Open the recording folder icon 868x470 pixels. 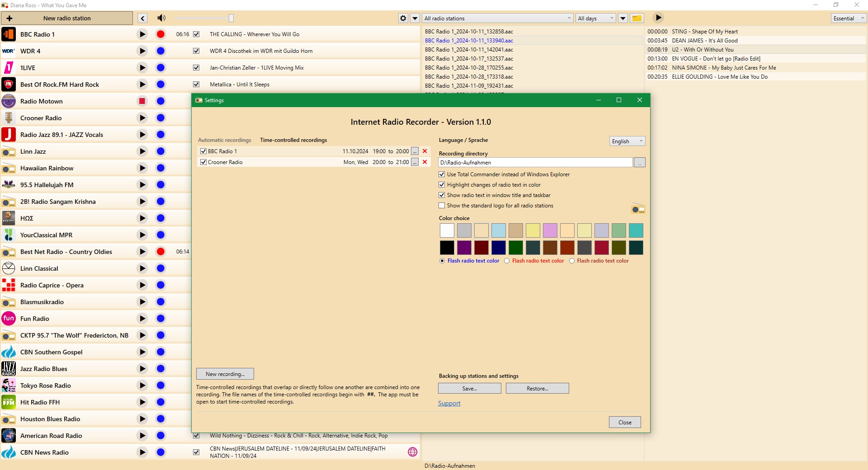[x=637, y=18]
